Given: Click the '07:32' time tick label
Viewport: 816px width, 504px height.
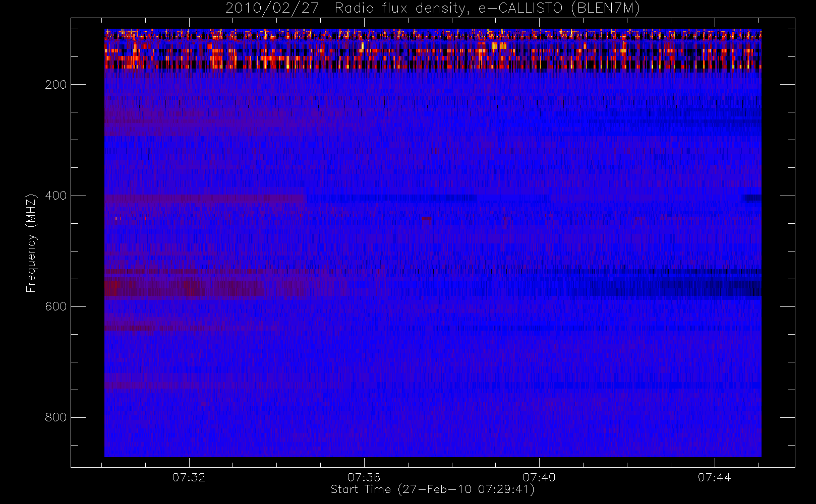Looking at the screenshot, I should click(189, 477).
